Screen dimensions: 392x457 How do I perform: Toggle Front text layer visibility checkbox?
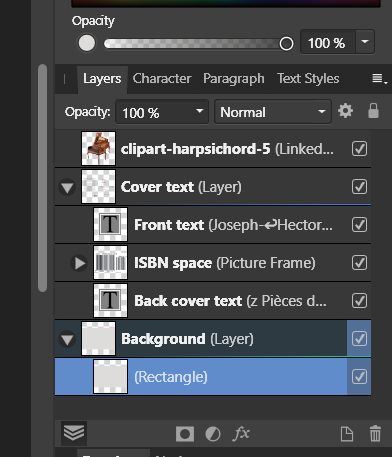pos(359,225)
